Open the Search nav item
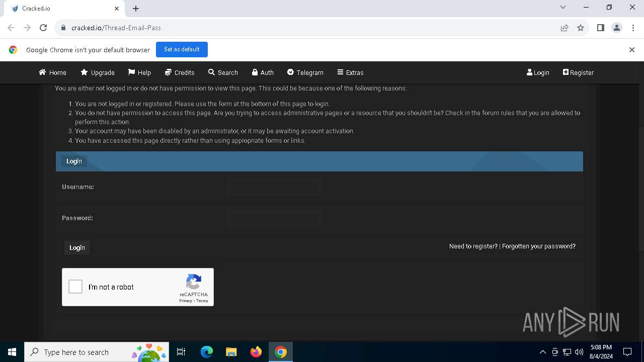Screen dimensions: 644x362 coord(223,72)
